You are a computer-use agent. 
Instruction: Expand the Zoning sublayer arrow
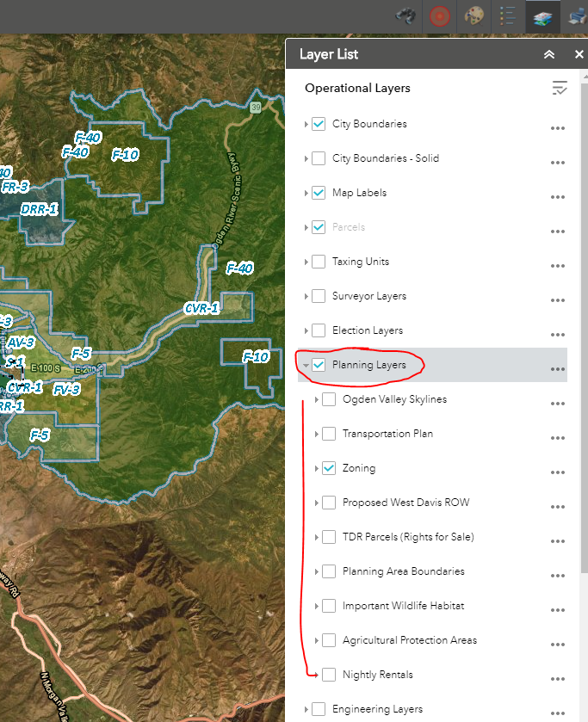[x=317, y=469]
